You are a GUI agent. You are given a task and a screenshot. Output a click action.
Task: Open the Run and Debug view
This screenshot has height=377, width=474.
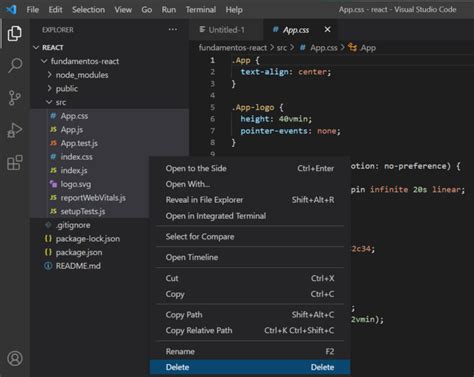click(15, 130)
